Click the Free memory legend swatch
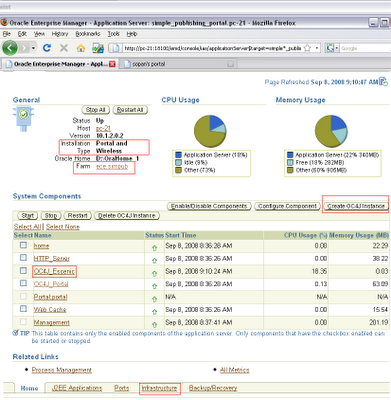Screen dimensions: 391x400 (290, 162)
